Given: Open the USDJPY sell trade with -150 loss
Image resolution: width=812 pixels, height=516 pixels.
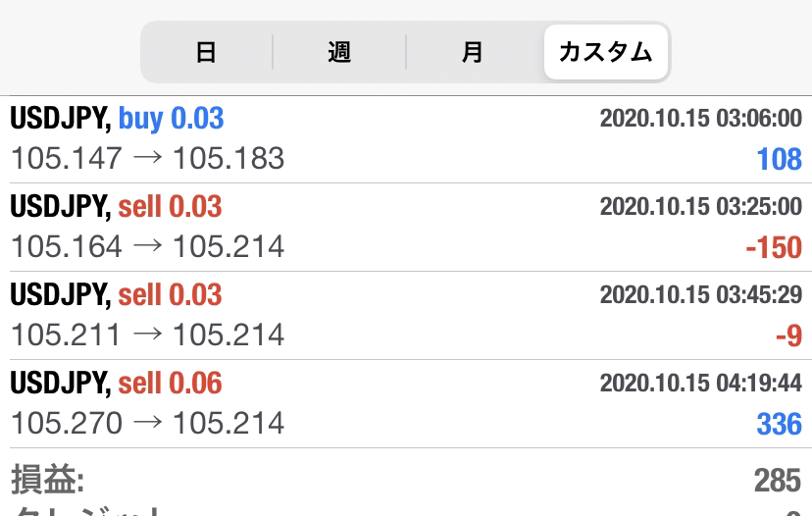Looking at the screenshot, I should tap(406, 227).
